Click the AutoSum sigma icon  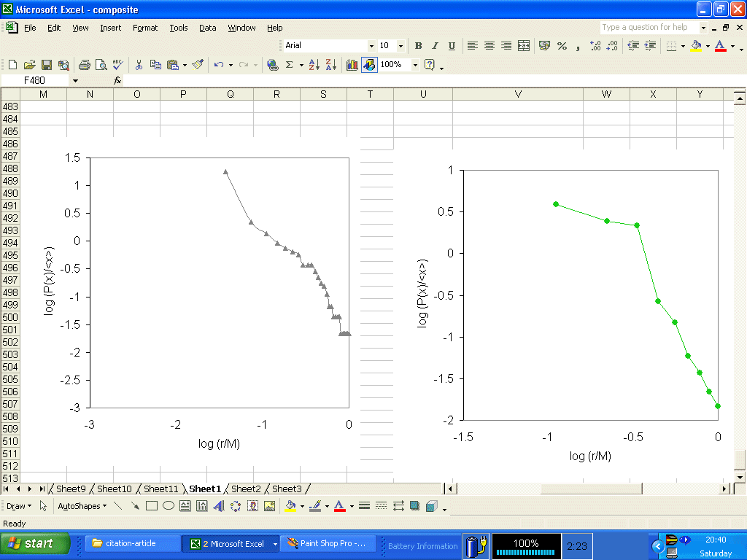289,65
